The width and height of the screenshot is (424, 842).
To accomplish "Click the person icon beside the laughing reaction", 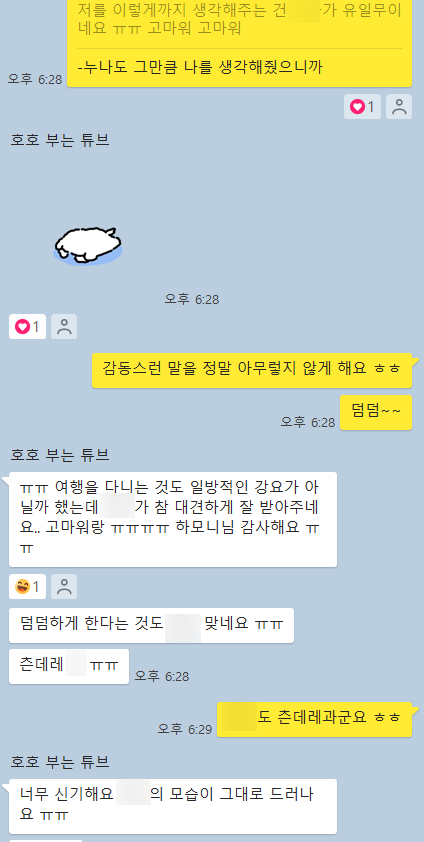I will pyautogui.click(x=64, y=586).
